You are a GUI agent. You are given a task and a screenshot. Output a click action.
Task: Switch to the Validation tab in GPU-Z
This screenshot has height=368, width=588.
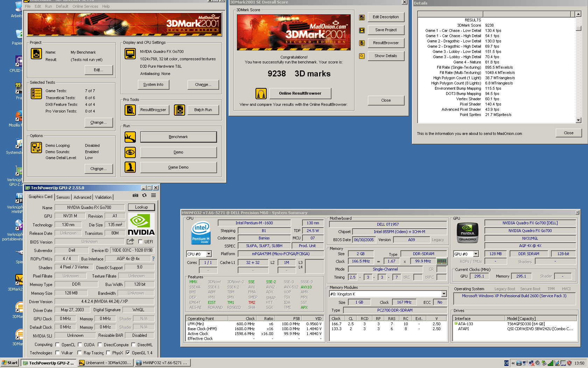pyautogui.click(x=103, y=197)
